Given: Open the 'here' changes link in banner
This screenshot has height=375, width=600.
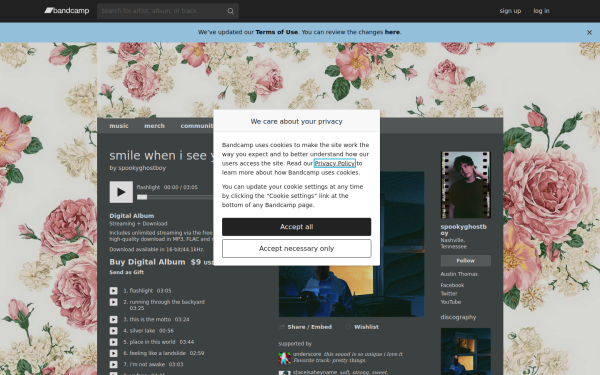Looking at the screenshot, I should coord(392,32).
